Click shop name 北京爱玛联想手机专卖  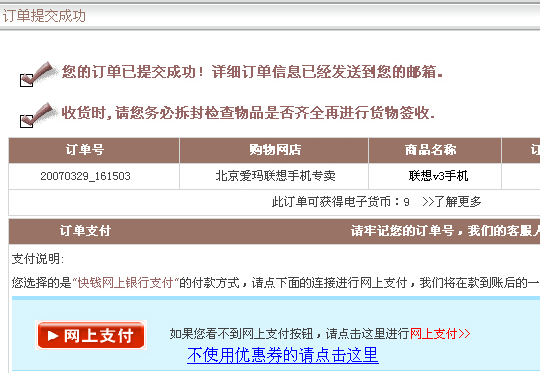click(275, 176)
